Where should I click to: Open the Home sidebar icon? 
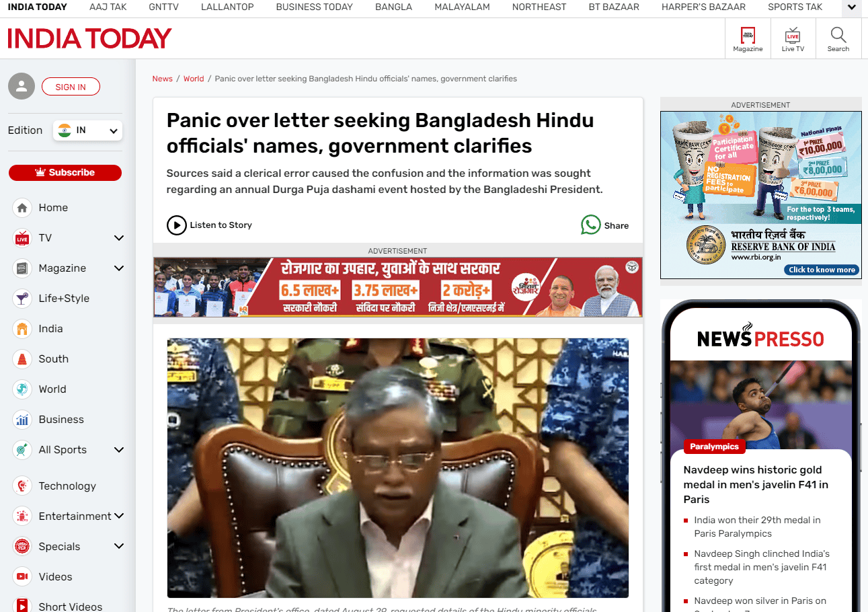[x=22, y=208]
